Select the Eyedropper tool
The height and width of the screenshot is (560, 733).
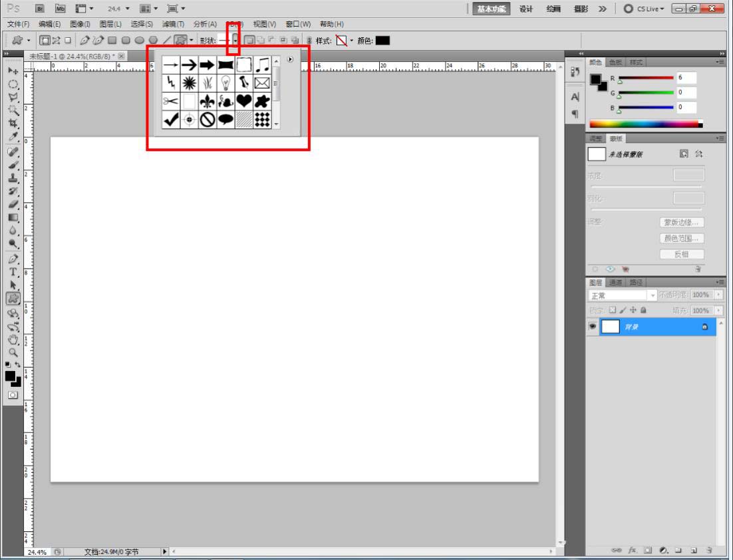tap(13, 136)
